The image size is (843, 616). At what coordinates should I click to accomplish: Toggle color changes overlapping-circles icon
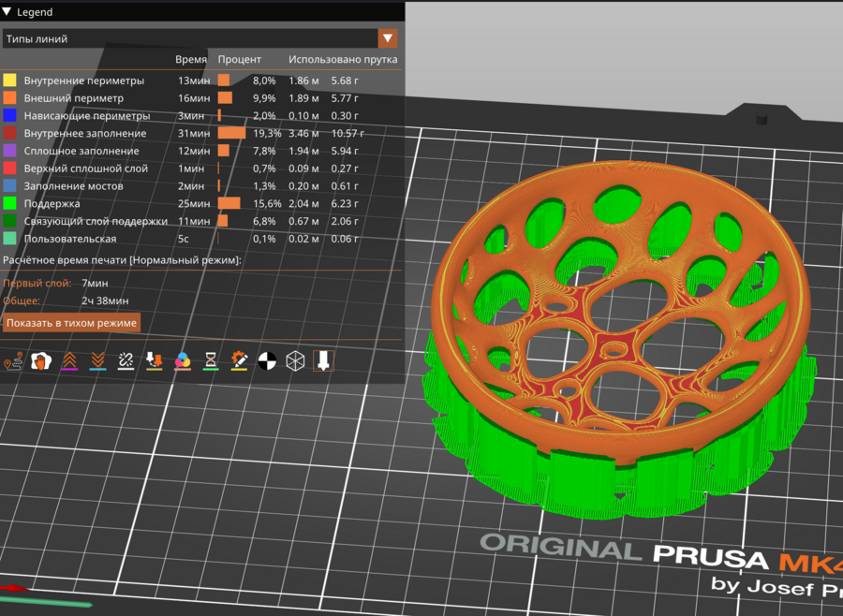[x=183, y=360]
